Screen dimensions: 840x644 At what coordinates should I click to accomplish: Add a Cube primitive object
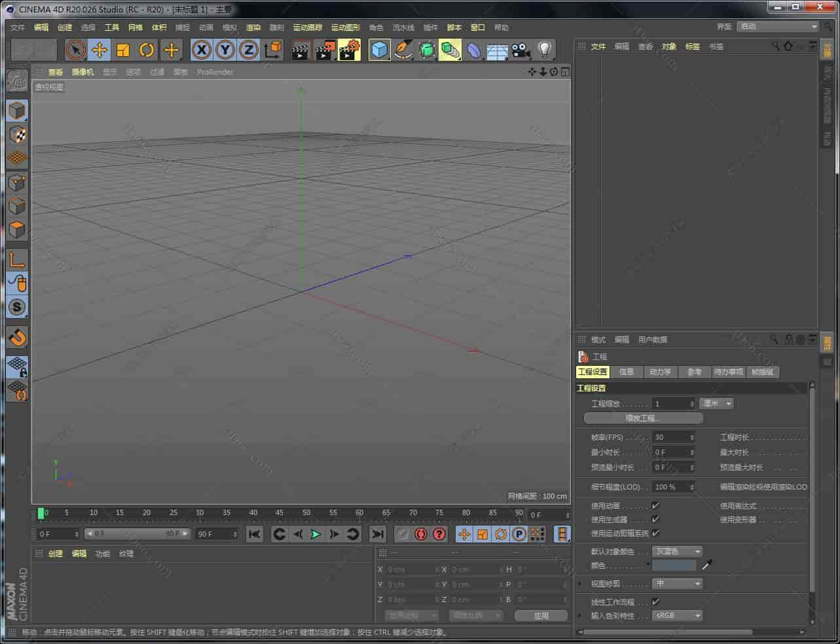pyautogui.click(x=380, y=50)
